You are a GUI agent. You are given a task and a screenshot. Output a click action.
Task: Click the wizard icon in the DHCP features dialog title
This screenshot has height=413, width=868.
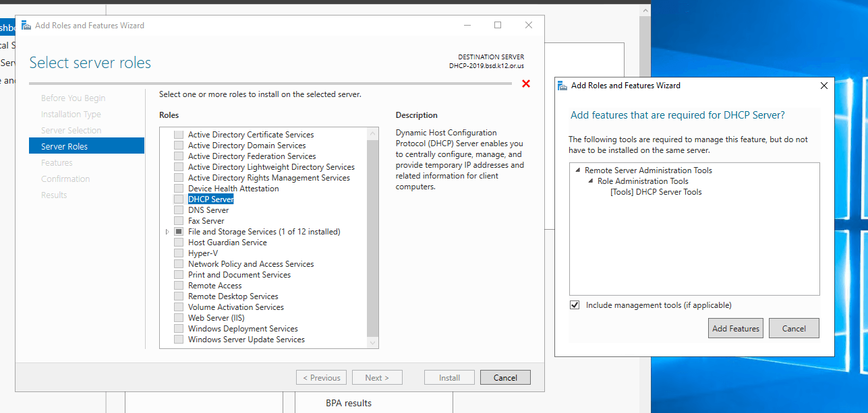[562, 86]
